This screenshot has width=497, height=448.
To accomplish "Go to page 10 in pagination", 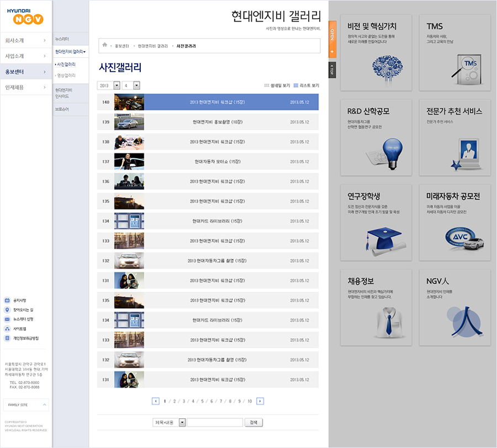I will [250, 401].
